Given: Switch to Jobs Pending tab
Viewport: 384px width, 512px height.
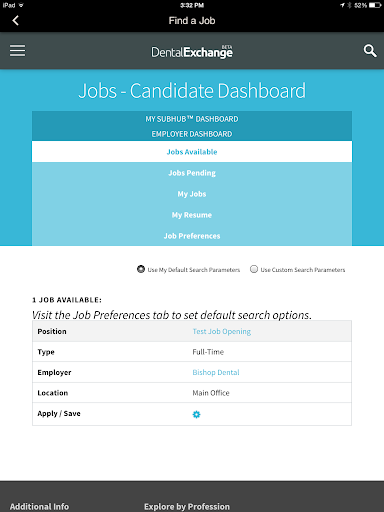Looking at the screenshot, I should (192, 173).
